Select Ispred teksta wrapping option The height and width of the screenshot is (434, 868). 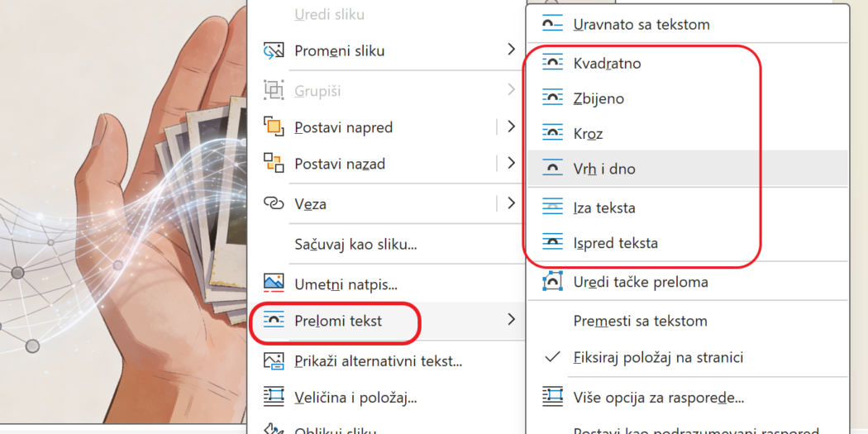(x=615, y=243)
